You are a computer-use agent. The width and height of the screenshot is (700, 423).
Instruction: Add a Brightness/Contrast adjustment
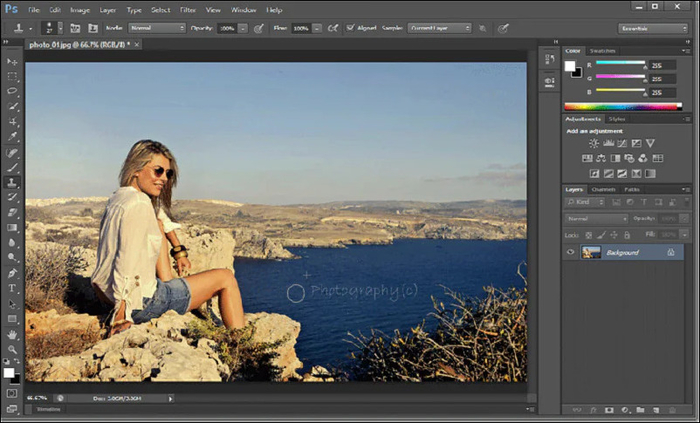click(x=594, y=143)
